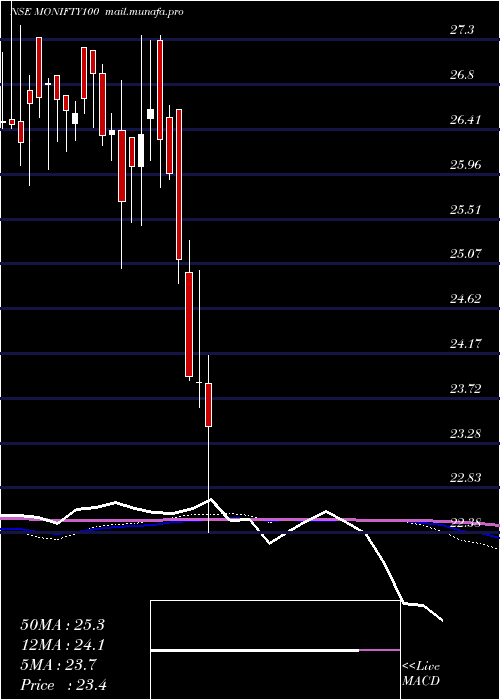Viewport: 500px width, 700px height.
Task: Click the last red candlestick with long lower wick
Action: click(x=208, y=404)
